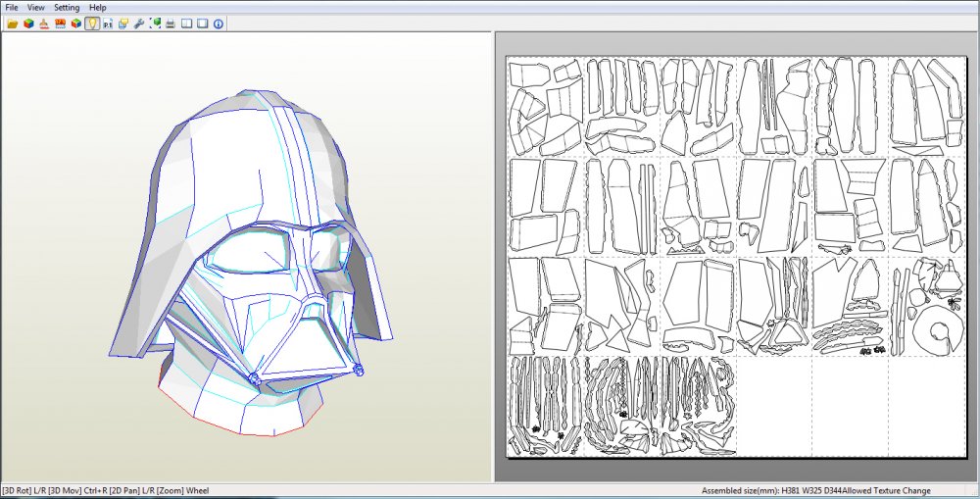Print the pattern using the printer icon
This screenshot has height=499, width=980.
click(x=171, y=24)
